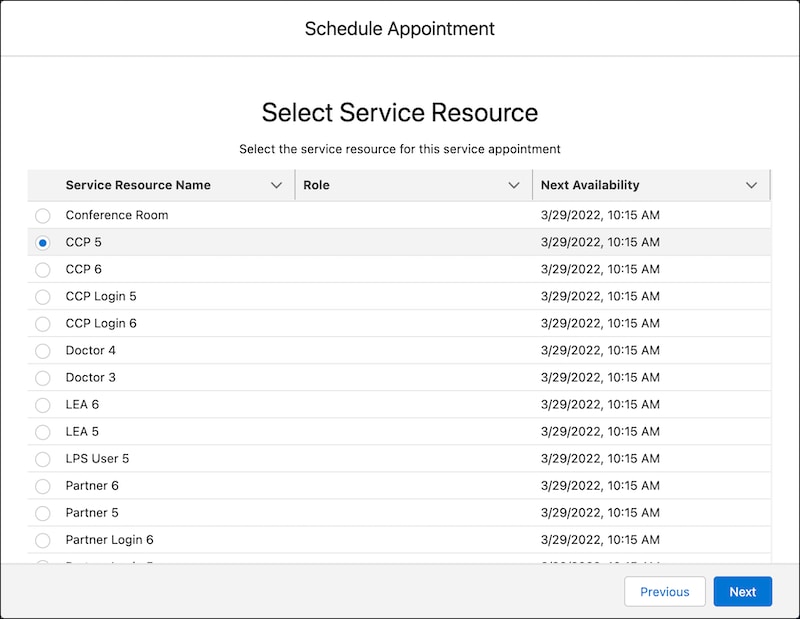Image resolution: width=800 pixels, height=619 pixels.
Task: Click the CCP Login 6 name text
Action: (x=101, y=324)
